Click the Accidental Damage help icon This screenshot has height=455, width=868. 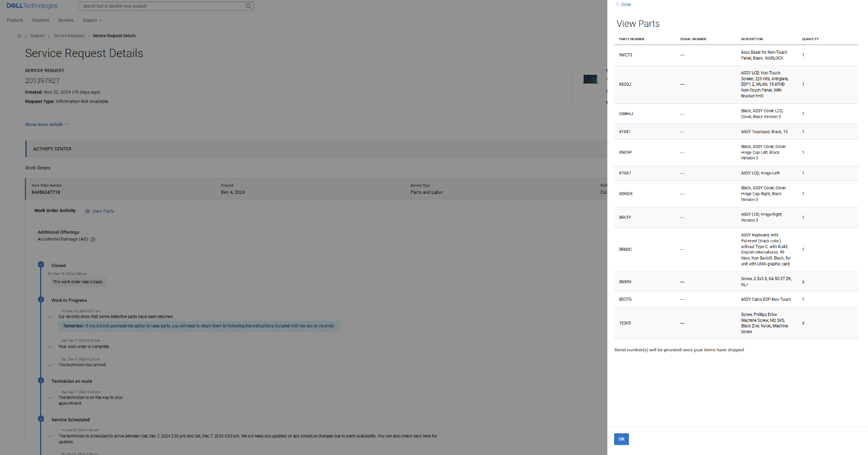[93, 239]
